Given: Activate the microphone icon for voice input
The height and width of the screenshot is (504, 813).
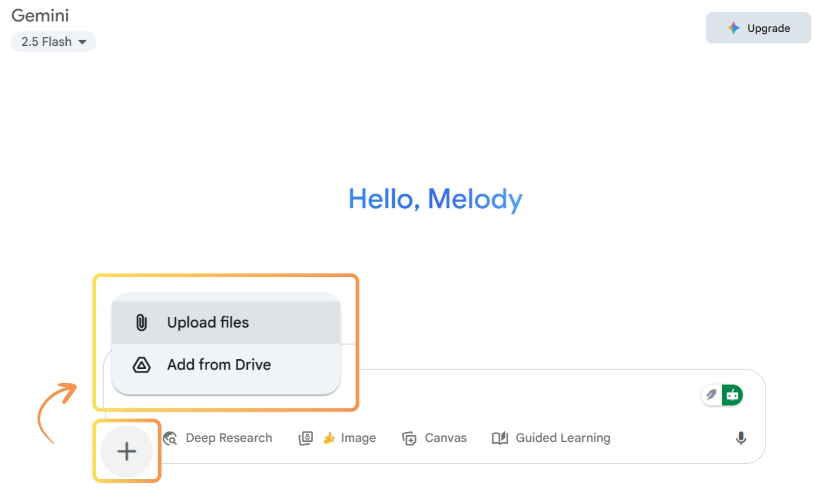Looking at the screenshot, I should (741, 438).
